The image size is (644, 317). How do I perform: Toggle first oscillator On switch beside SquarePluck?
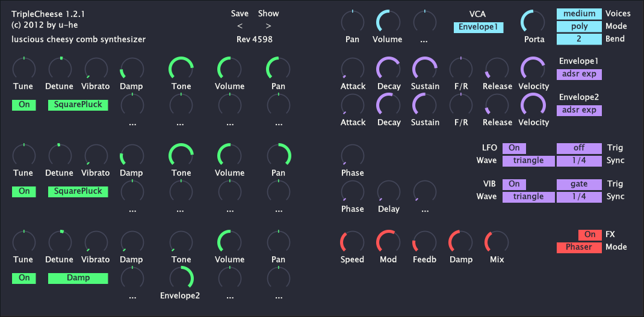[x=24, y=105]
